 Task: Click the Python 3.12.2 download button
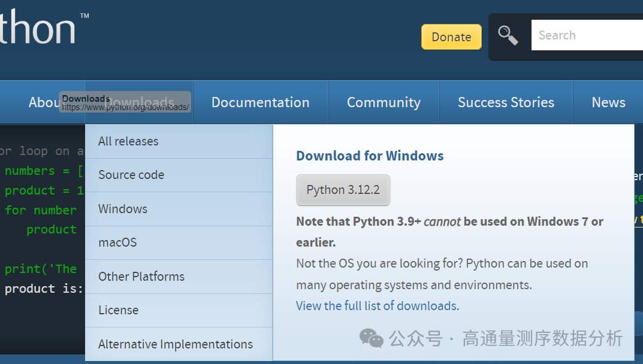[343, 190]
